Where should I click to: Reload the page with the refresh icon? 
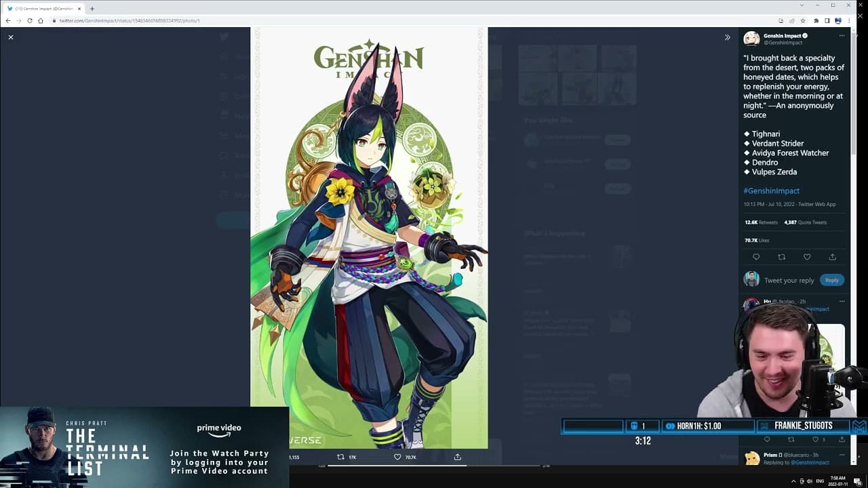[30, 21]
